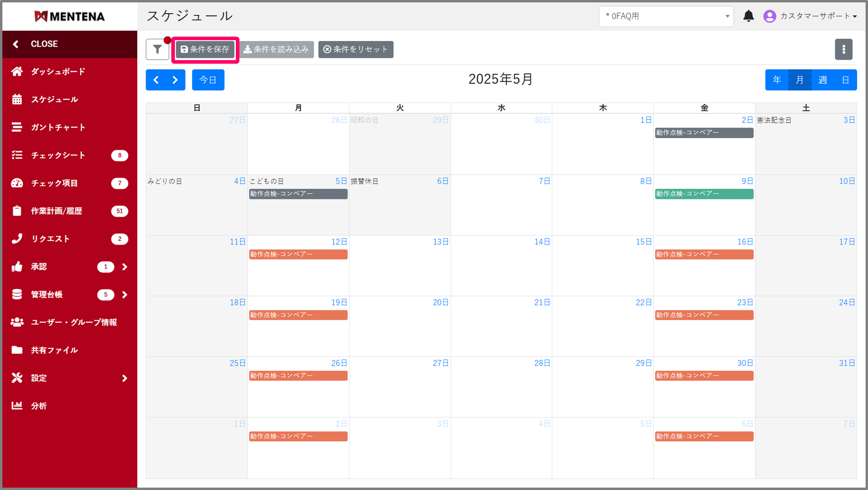Screen dimensions: 868x490
Task: Click the 今日 button
Action: 208,80
